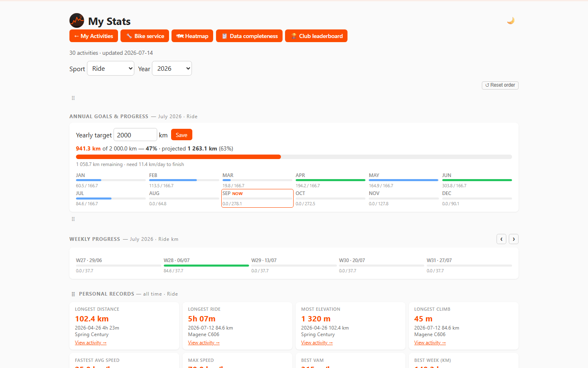
Task: Click the JUN value '303.8 / 166.7'
Action: [454, 186]
